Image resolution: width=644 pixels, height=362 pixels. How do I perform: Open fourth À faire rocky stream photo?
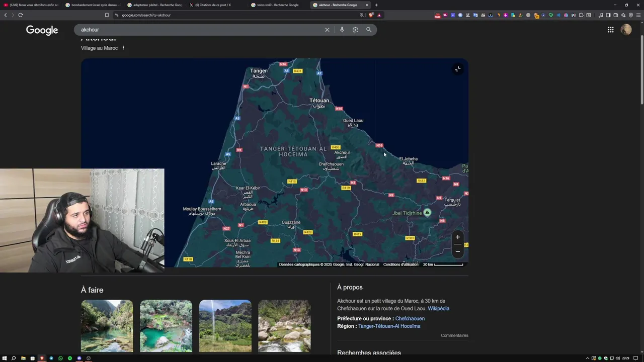coord(284,326)
